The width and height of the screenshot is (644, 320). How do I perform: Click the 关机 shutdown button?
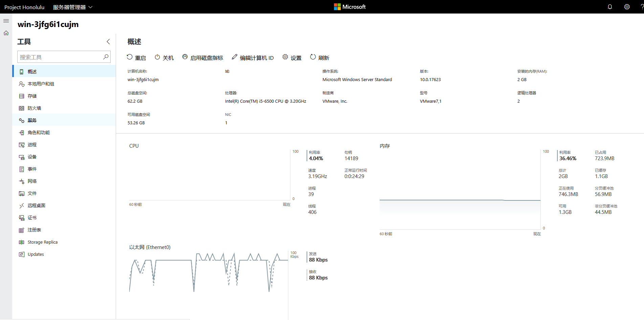click(164, 57)
